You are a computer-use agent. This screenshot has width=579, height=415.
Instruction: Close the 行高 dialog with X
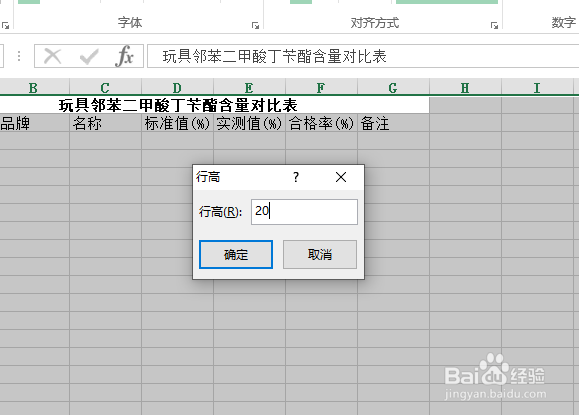pyautogui.click(x=341, y=177)
